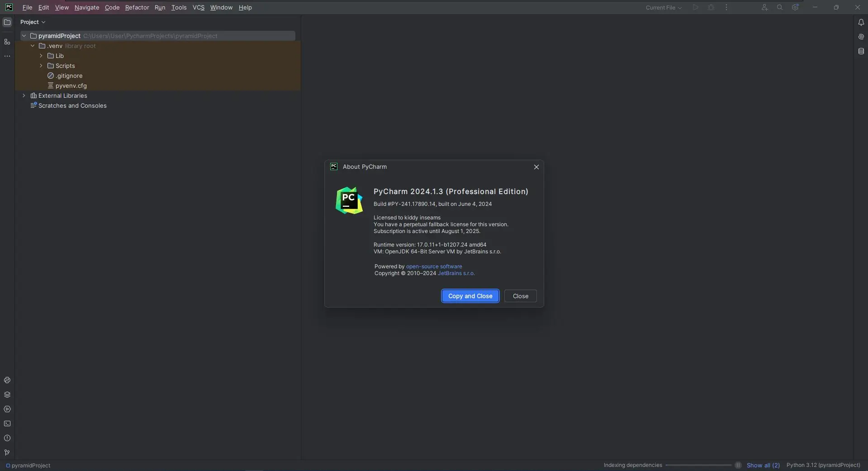The width and height of the screenshot is (868, 471).
Task: Click the Run button in toolbar
Action: tap(696, 7)
